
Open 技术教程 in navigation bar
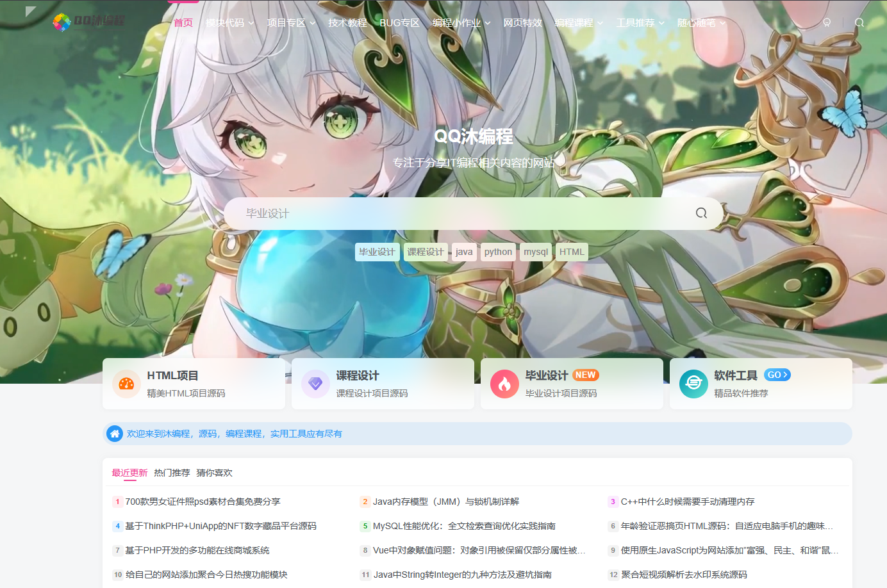(x=347, y=23)
